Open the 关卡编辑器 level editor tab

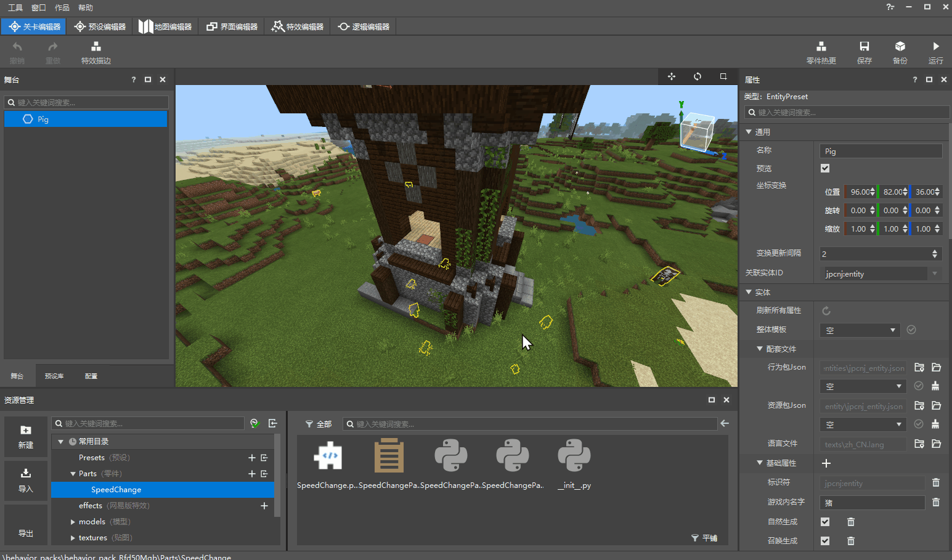35,26
